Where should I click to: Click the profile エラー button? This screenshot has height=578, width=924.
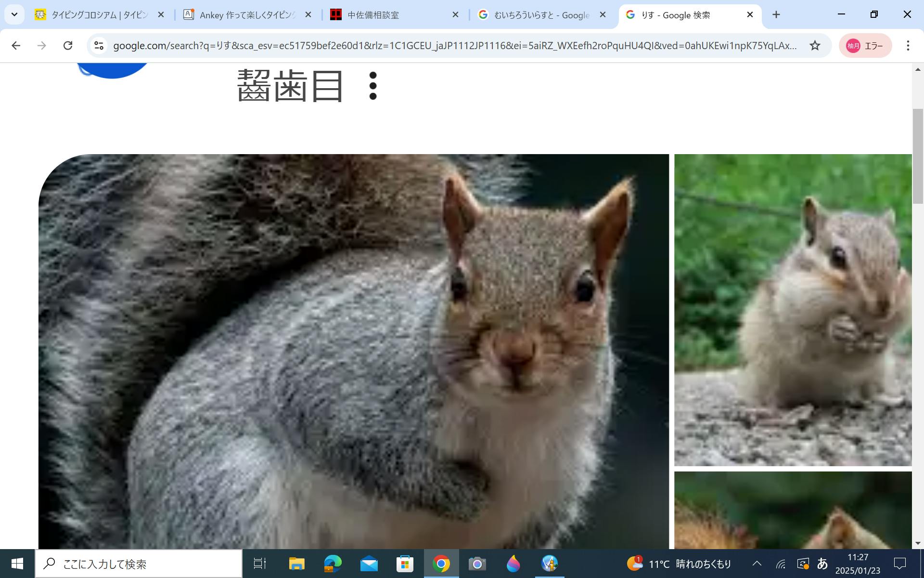coord(865,46)
